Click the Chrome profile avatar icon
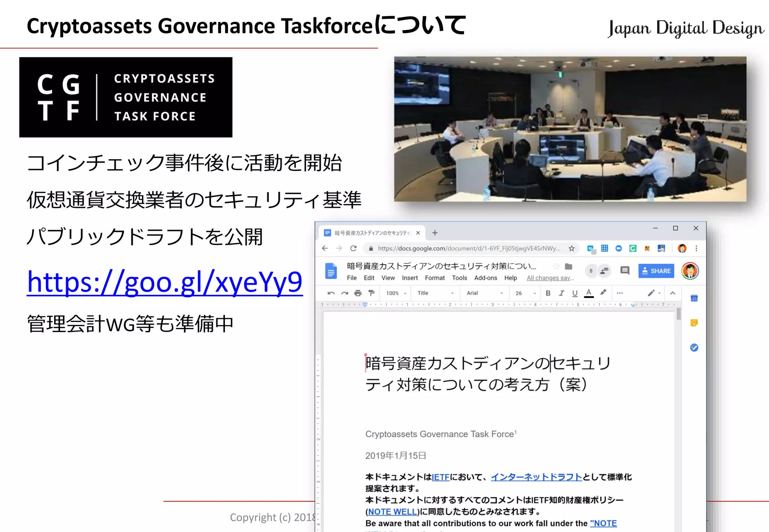The width and height of the screenshot is (769, 532). pos(682,248)
